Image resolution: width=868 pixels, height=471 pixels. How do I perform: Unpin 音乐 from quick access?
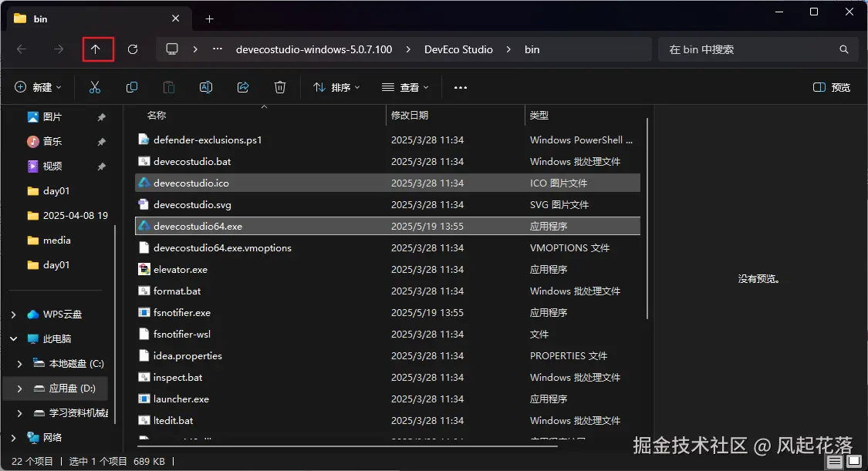[101, 142]
